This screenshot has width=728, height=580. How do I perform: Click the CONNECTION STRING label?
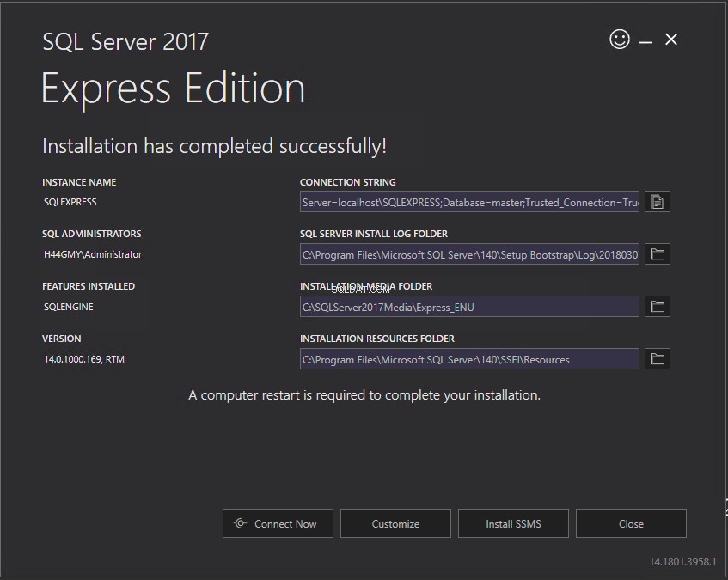(x=348, y=182)
